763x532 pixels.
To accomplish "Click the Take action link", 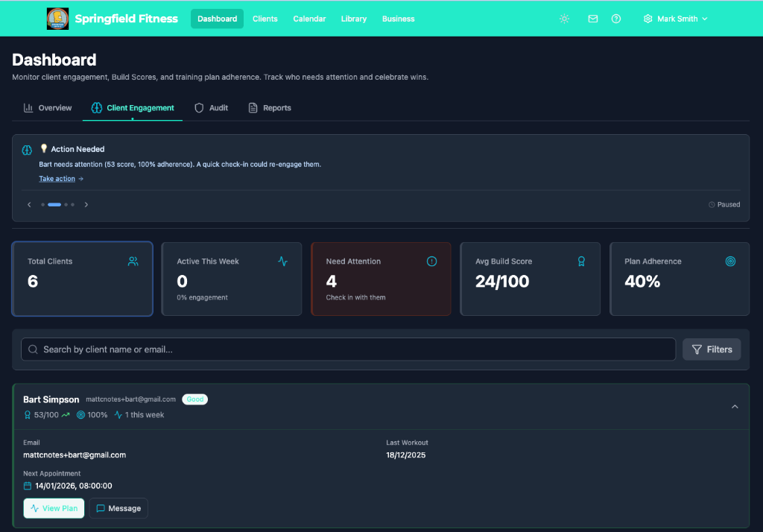I will tap(57, 178).
